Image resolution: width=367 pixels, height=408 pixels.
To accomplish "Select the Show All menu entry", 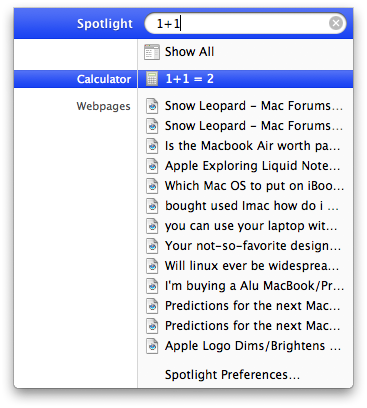I will point(245,52).
